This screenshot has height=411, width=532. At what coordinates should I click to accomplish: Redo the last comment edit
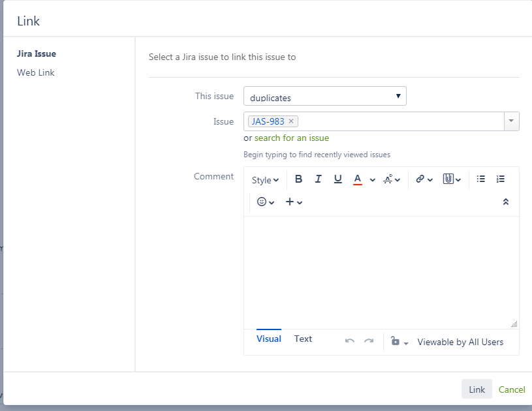[369, 341]
